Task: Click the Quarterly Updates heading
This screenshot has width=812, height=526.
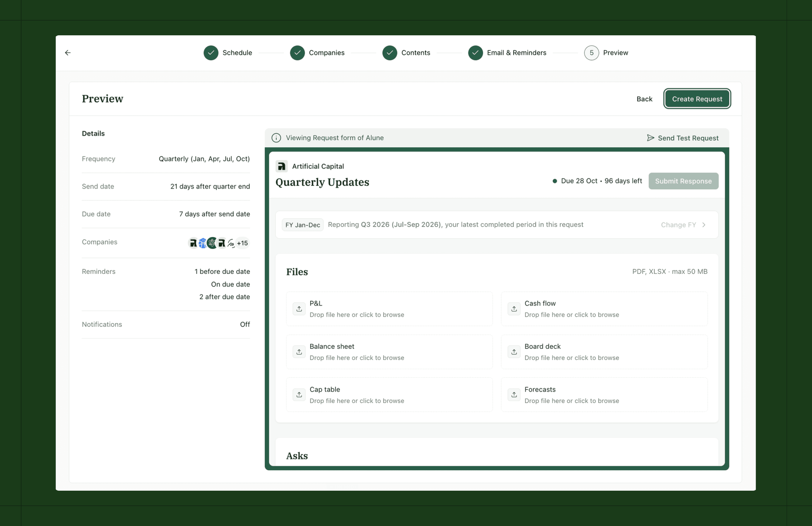Action: click(x=322, y=182)
